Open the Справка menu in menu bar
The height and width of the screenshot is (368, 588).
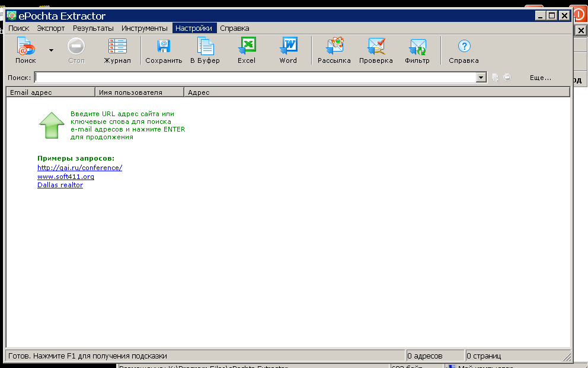[235, 28]
